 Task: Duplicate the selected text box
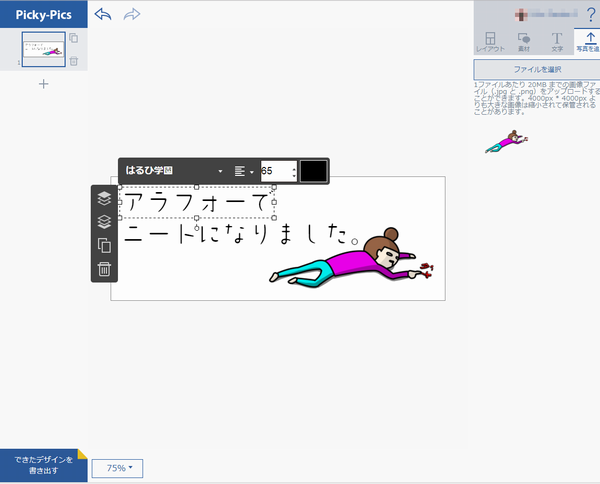point(104,245)
